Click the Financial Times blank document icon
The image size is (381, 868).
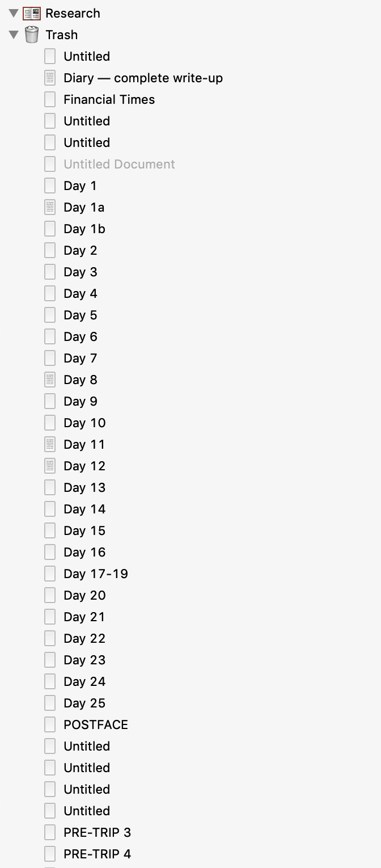(x=50, y=99)
